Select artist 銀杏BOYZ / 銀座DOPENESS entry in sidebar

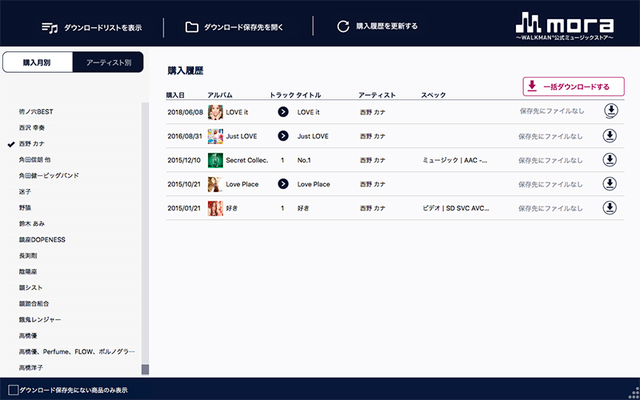pyautogui.click(x=42, y=240)
